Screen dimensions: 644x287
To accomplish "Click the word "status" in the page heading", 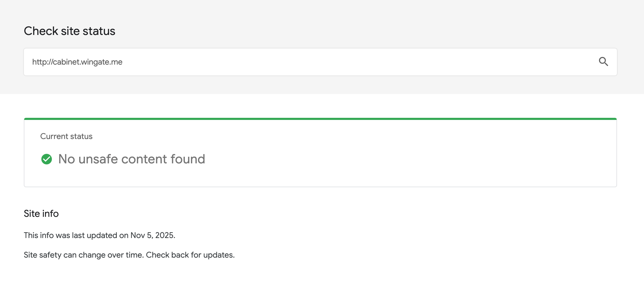I will (99, 31).
